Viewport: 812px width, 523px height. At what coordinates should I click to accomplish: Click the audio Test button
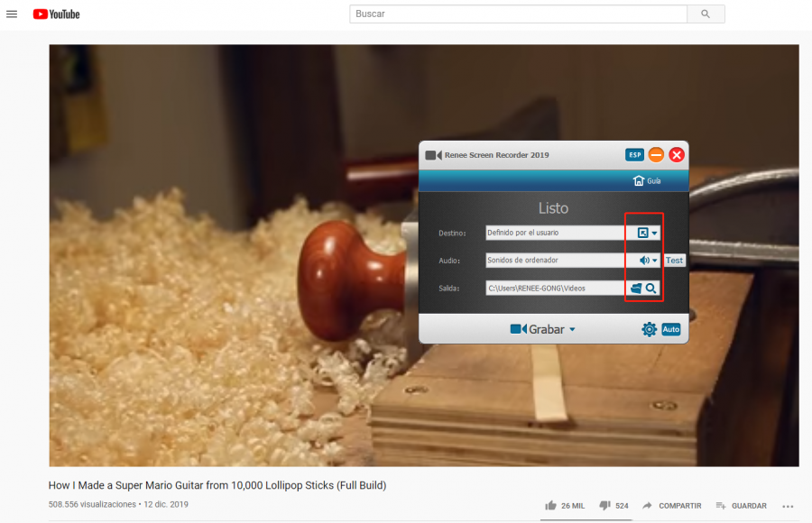tap(674, 260)
